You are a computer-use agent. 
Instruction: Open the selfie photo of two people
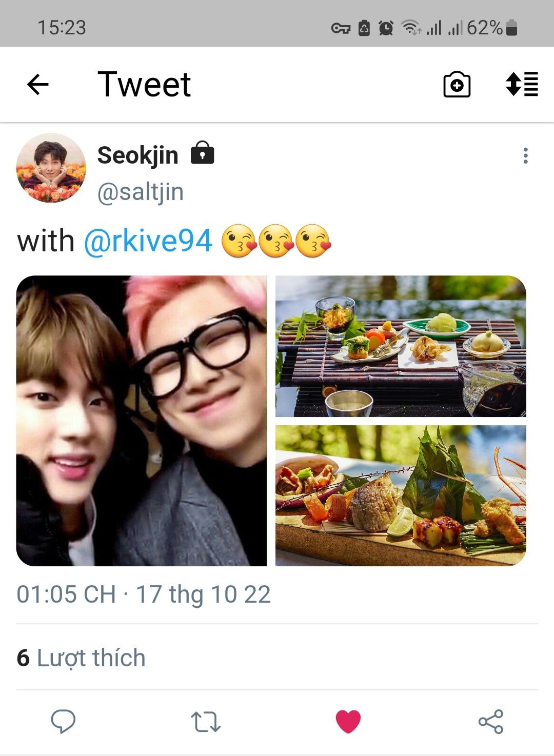(142, 421)
